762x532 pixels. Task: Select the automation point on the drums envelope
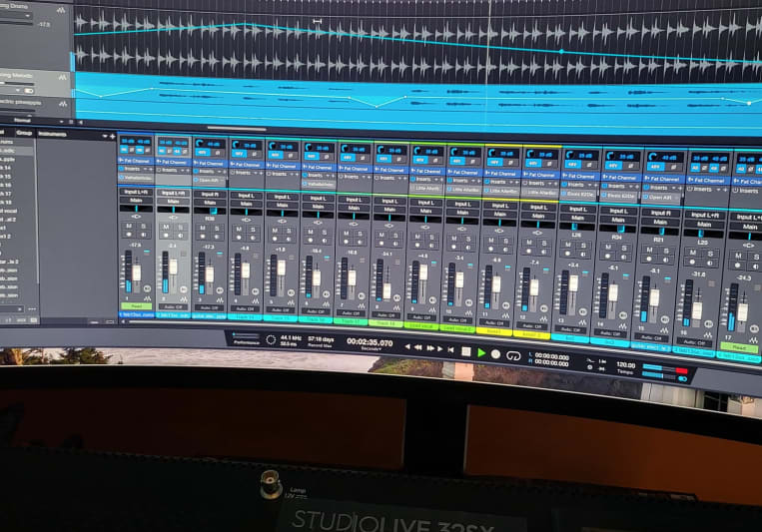tap(561, 51)
